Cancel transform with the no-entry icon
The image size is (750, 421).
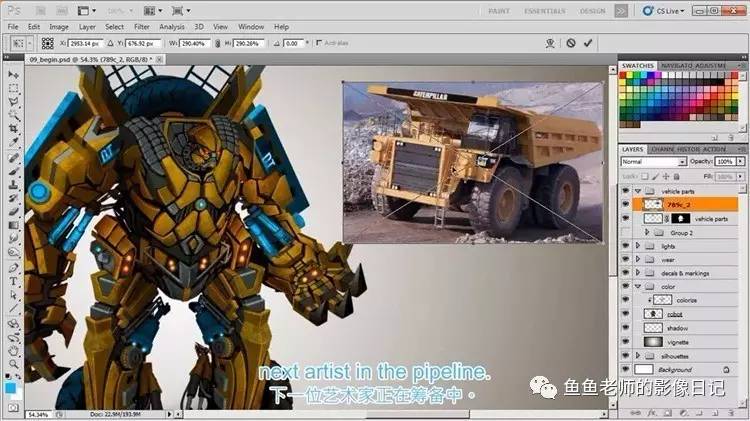click(x=571, y=43)
